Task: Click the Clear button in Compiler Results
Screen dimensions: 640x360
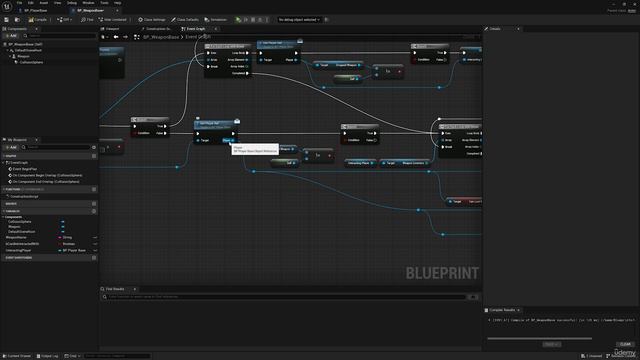Action: [625, 344]
